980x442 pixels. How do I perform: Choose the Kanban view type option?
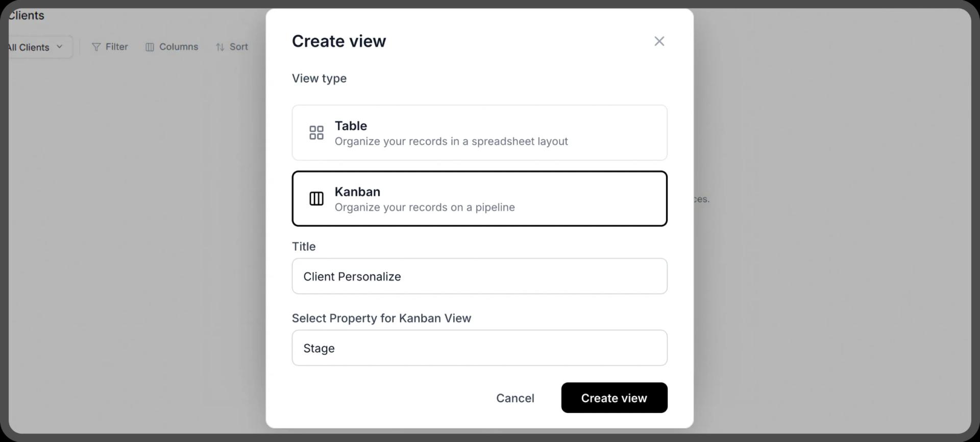(479, 199)
